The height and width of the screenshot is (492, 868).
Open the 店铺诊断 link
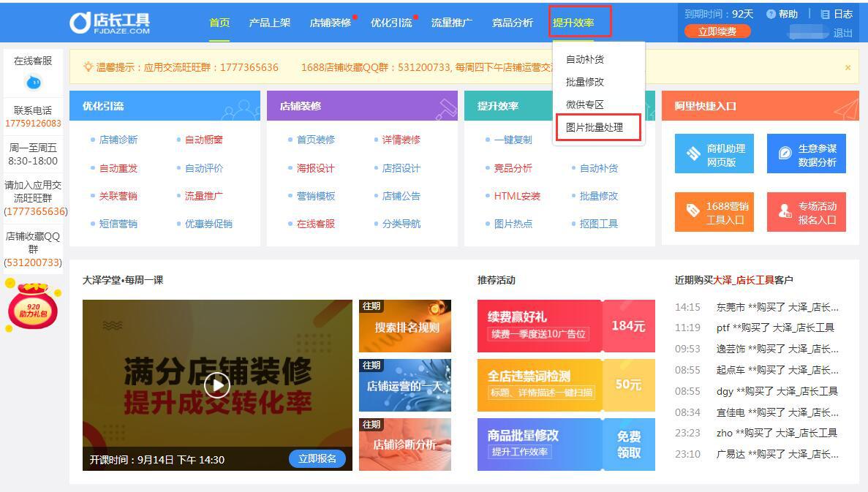coord(118,140)
